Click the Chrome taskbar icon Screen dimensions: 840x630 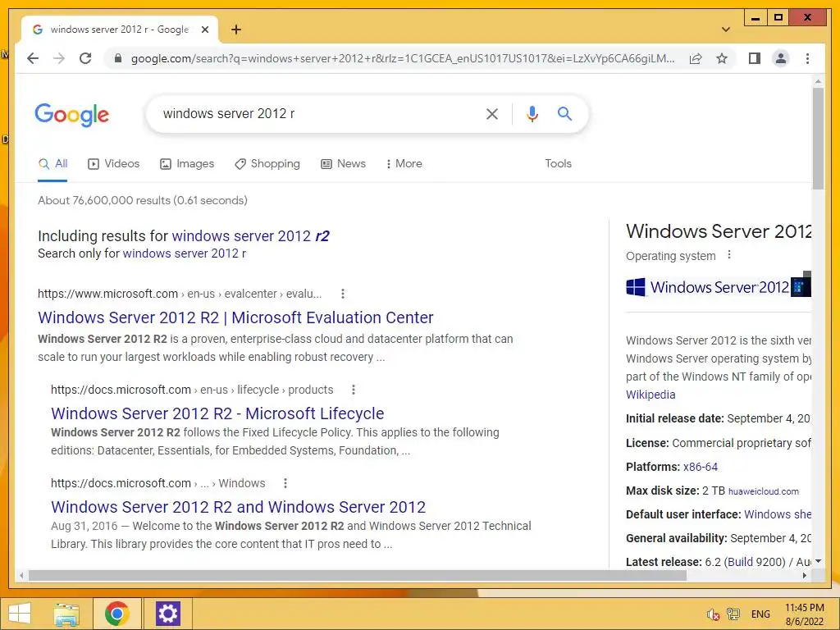(x=116, y=614)
